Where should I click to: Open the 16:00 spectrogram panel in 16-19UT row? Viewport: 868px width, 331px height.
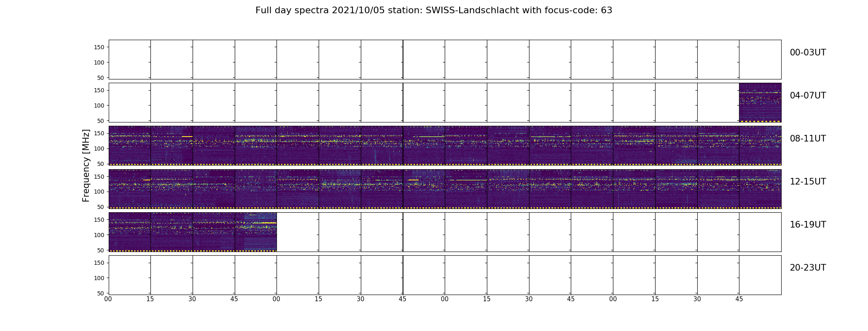(x=130, y=232)
